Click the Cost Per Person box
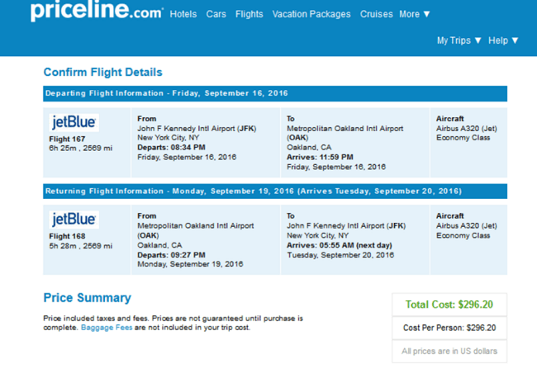537x392 pixels. 449,328
